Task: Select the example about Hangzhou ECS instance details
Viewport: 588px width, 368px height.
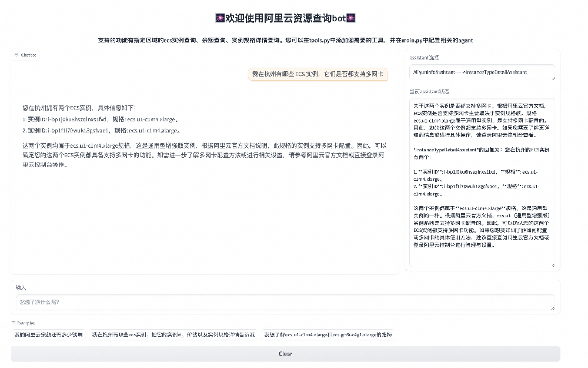Action: pos(173,334)
